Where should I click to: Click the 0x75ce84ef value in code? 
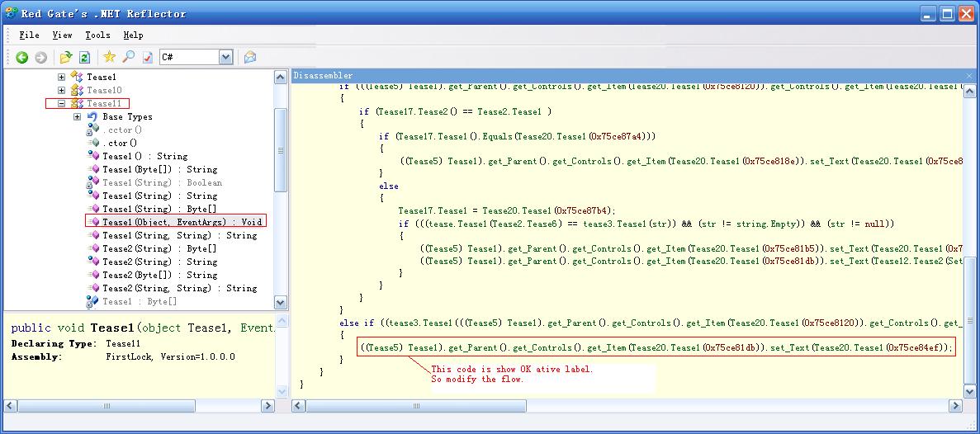pos(912,347)
